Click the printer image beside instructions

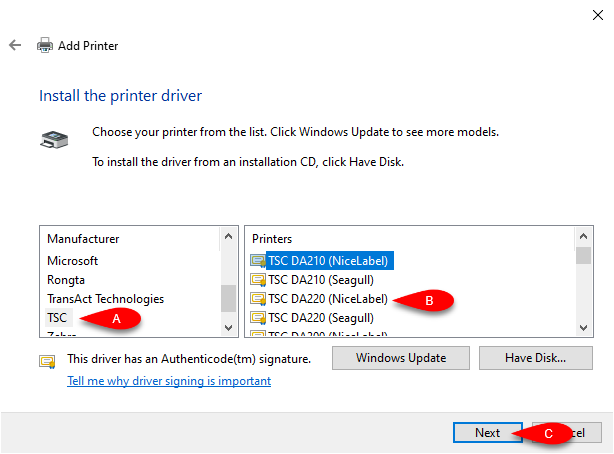click(54, 139)
